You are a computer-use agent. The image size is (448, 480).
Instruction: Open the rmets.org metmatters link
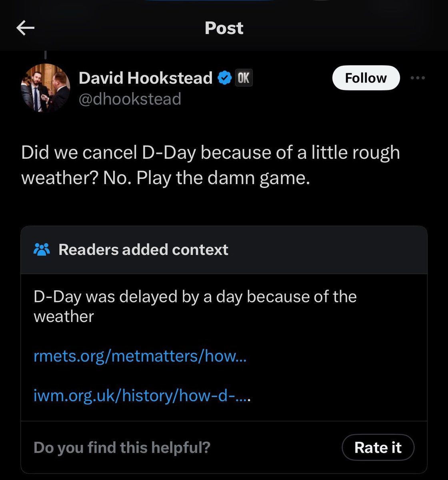(x=140, y=356)
